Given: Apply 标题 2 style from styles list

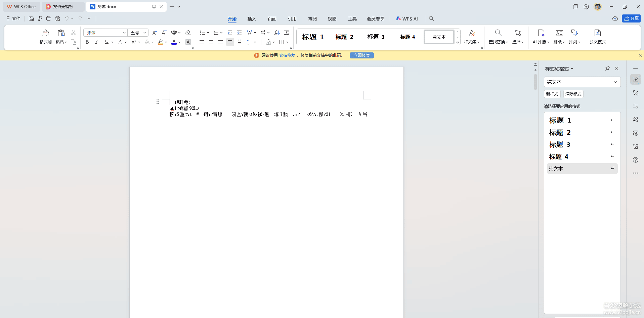Looking at the screenshot, I should (571, 132).
